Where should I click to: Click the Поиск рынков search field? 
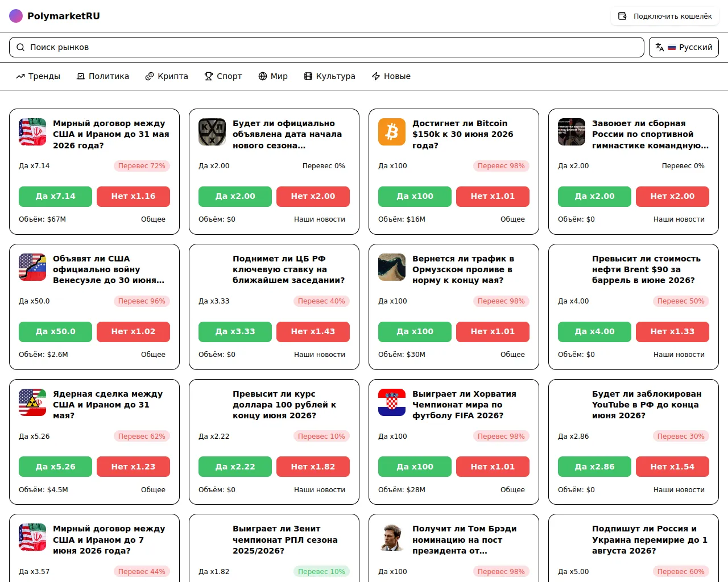click(x=326, y=47)
